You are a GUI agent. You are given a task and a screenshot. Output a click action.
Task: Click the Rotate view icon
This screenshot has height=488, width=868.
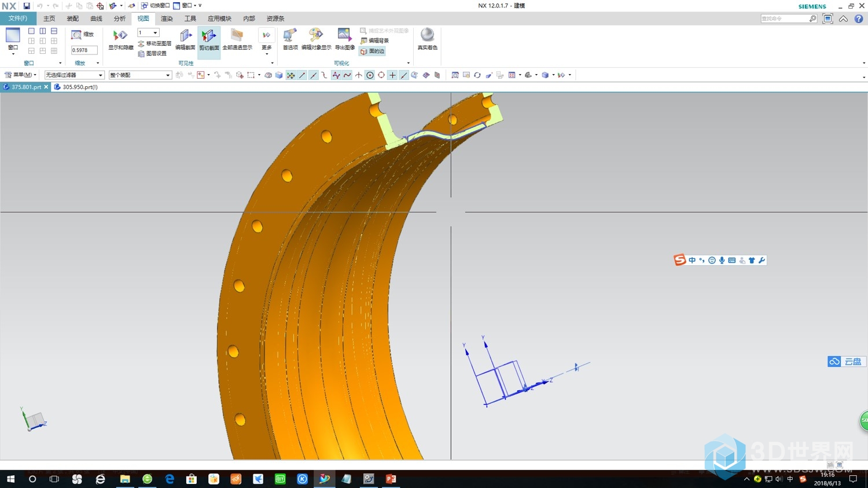[x=477, y=75]
